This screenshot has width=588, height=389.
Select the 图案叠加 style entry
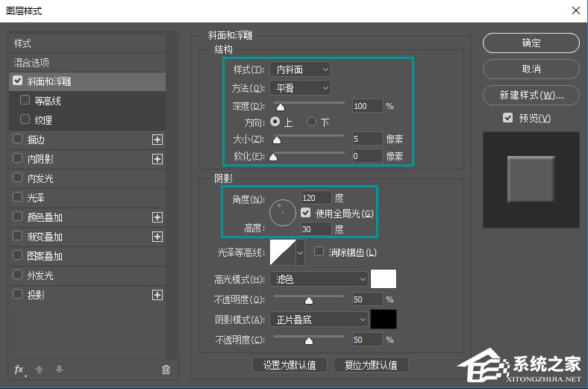[87, 256]
